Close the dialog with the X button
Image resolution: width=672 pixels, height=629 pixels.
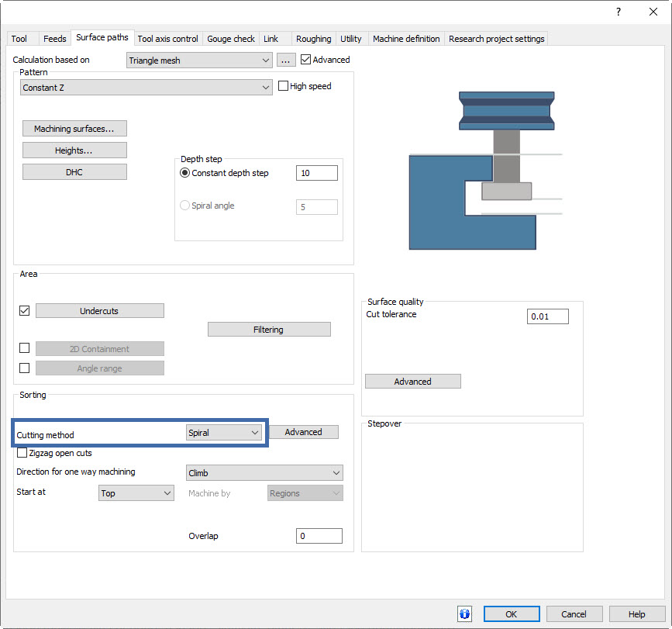[x=653, y=12]
